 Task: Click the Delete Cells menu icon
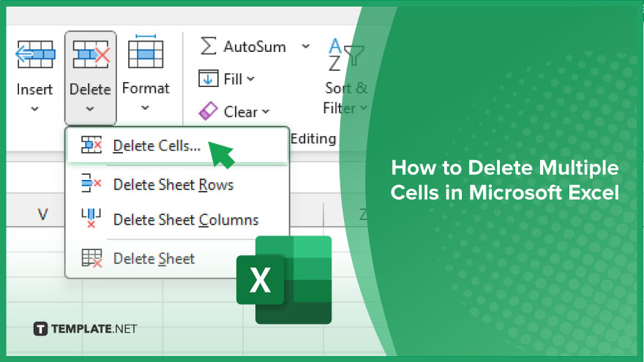click(91, 145)
